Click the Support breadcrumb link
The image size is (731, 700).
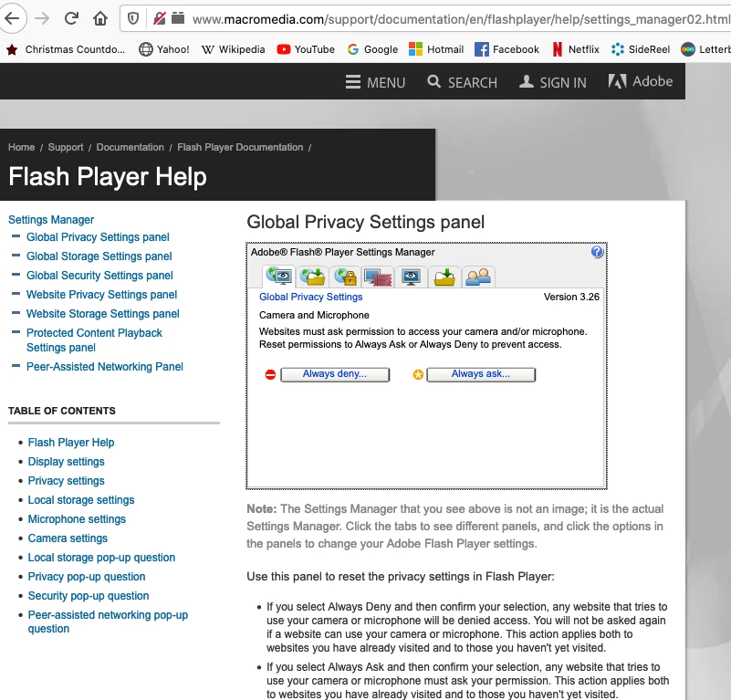(66, 147)
